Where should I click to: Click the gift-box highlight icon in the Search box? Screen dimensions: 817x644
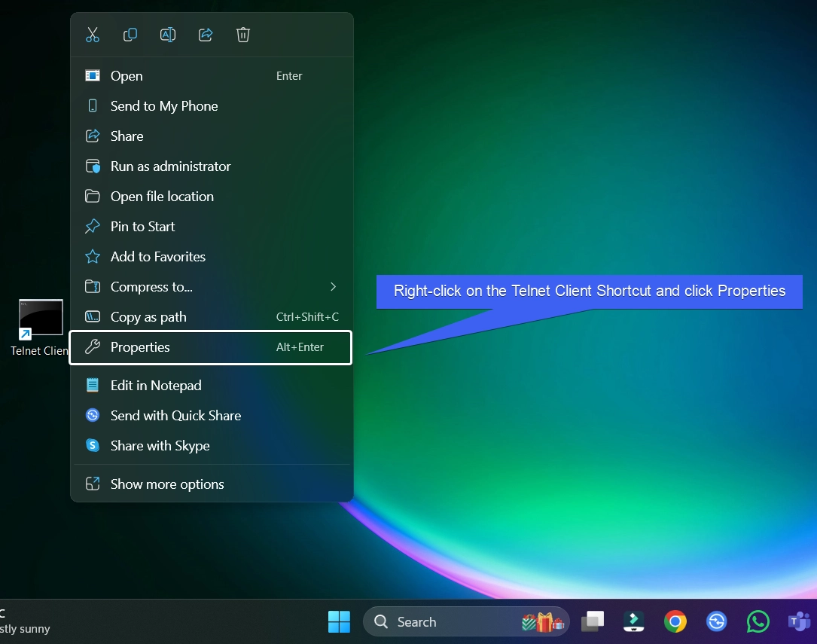tap(543, 623)
